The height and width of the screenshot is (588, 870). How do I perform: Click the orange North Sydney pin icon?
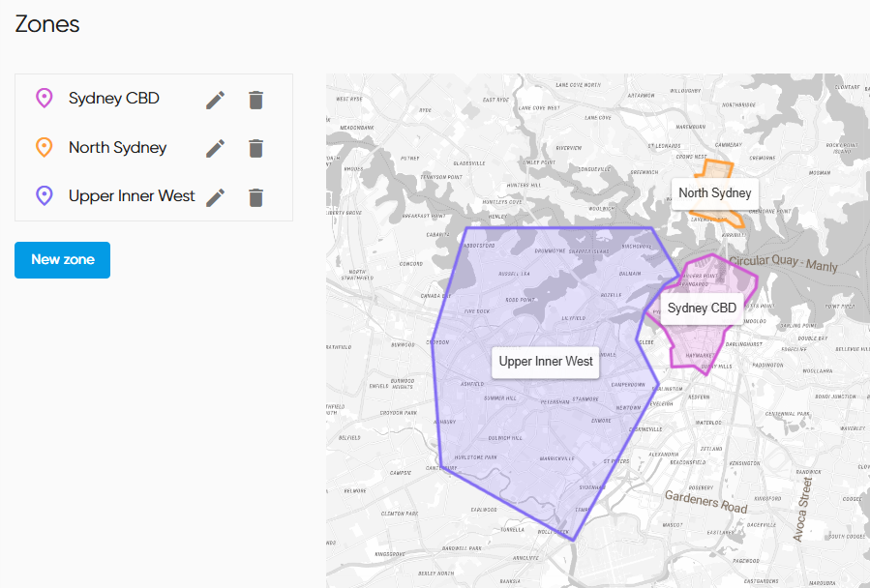(x=44, y=148)
